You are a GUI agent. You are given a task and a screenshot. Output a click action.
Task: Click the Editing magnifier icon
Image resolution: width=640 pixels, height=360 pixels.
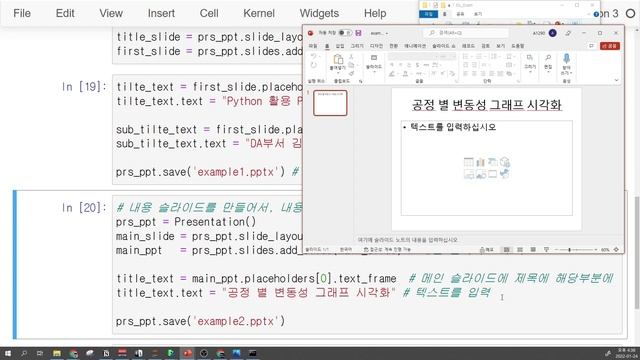(548, 58)
